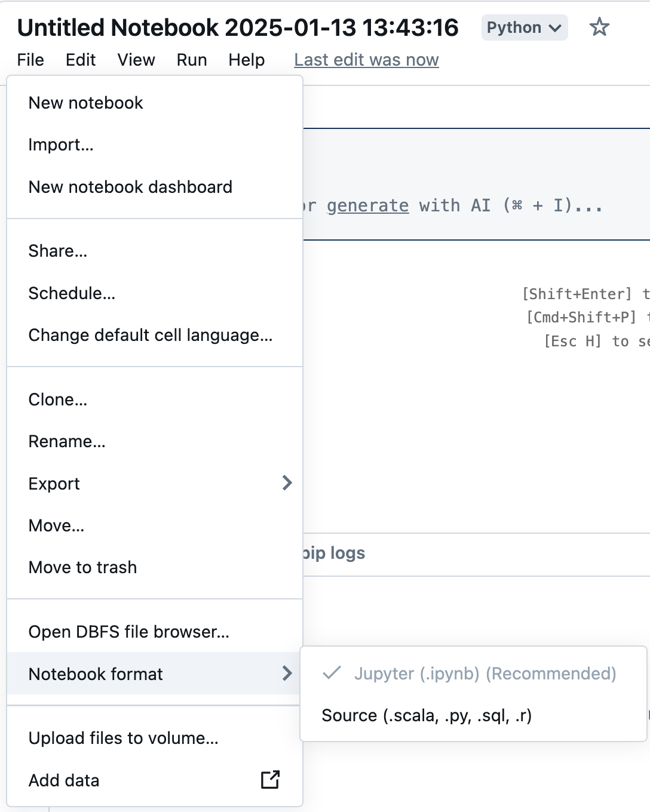
Task: Open the Run menu
Action: (192, 60)
